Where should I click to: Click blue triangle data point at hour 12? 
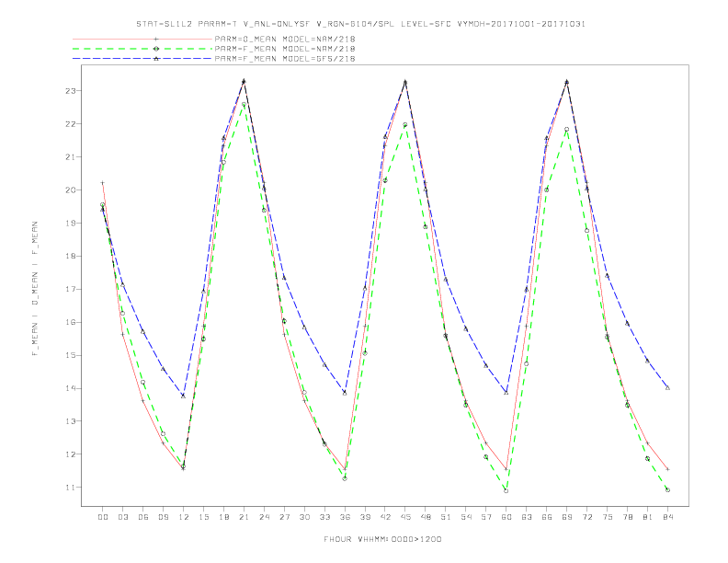(183, 396)
